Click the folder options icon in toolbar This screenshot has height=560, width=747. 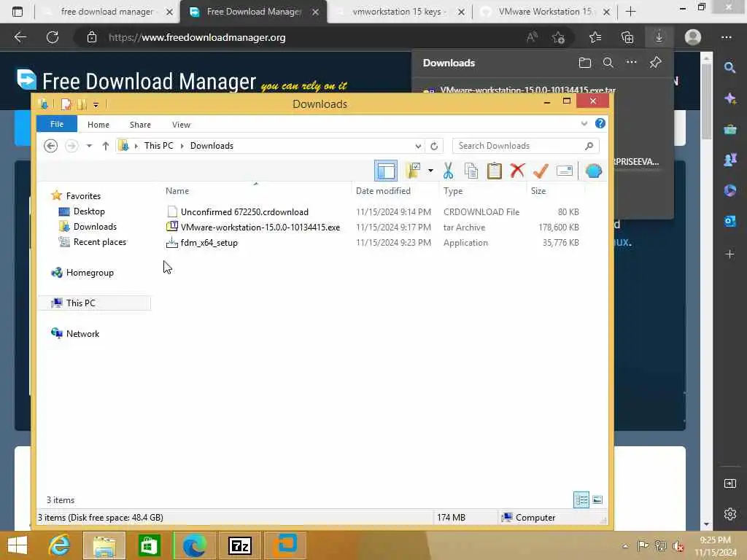pyautogui.click(x=413, y=171)
